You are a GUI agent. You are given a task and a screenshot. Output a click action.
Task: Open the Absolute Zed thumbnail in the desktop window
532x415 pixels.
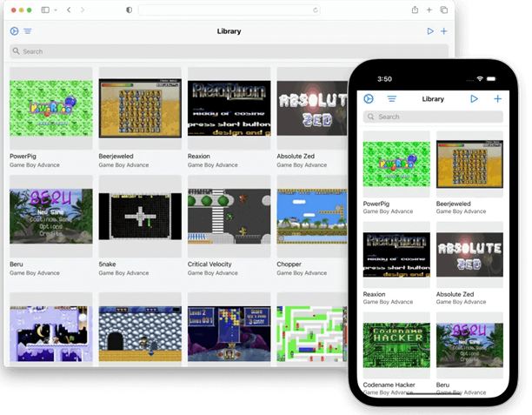pyautogui.click(x=312, y=109)
